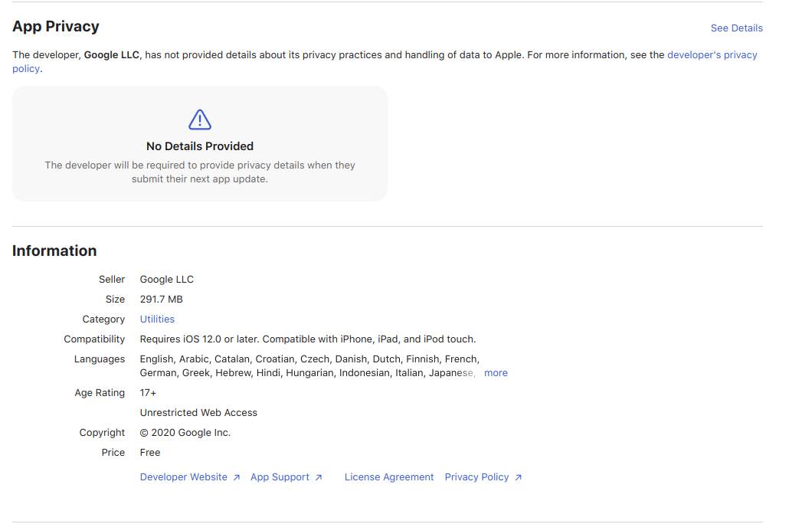The image size is (812, 524).
Task: Click the external-link arrow beside App Support
Action: click(x=319, y=477)
